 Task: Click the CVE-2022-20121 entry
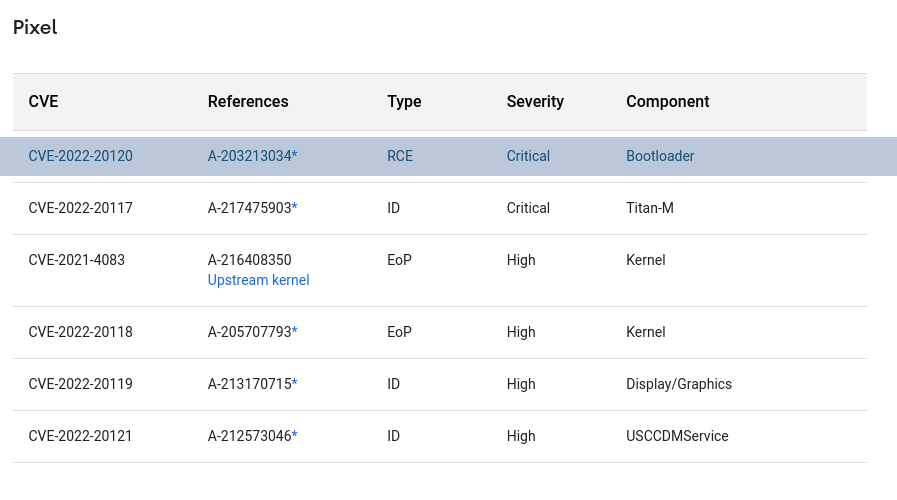coord(81,436)
